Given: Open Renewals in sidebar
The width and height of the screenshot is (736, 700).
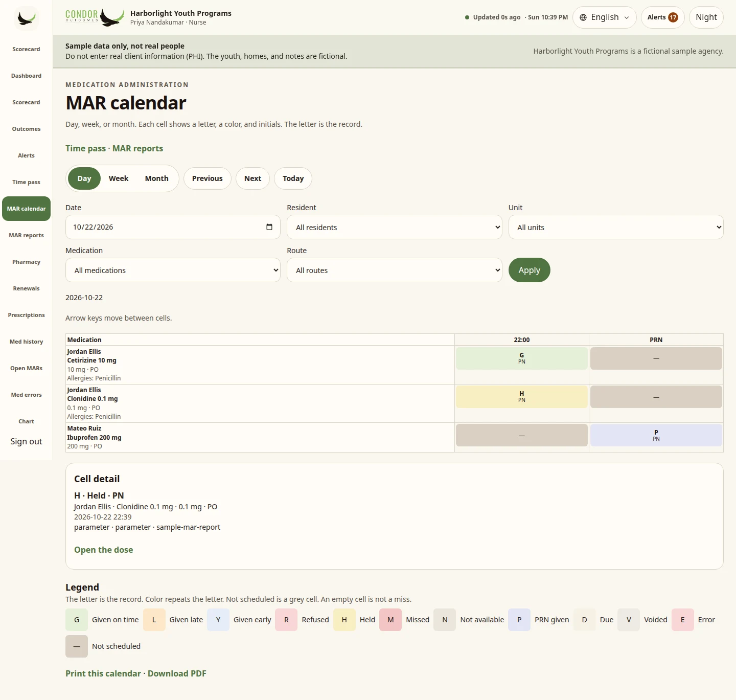Looking at the screenshot, I should [26, 288].
